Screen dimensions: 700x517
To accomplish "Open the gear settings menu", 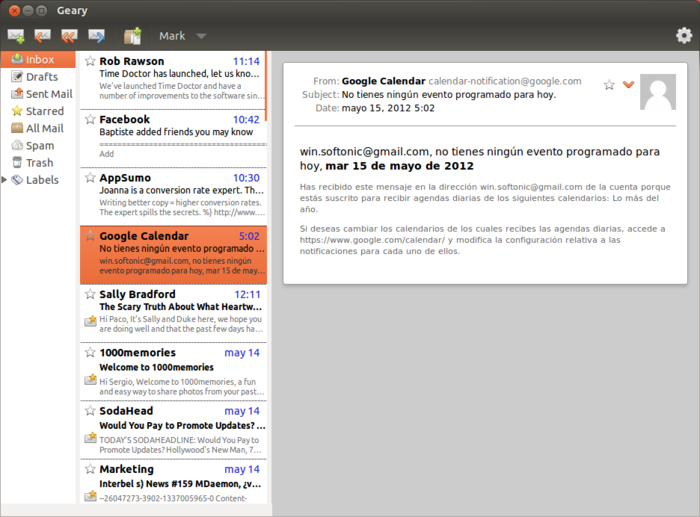I will pos(684,36).
